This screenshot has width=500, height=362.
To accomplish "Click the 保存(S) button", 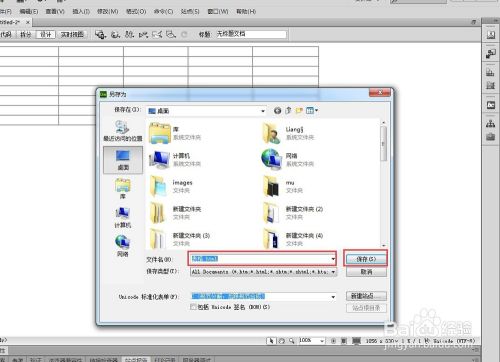I will point(366,259).
